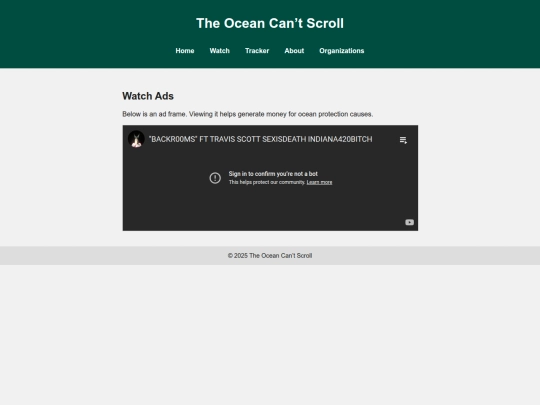Click the "Below is an ad frame" description

[x=248, y=114]
